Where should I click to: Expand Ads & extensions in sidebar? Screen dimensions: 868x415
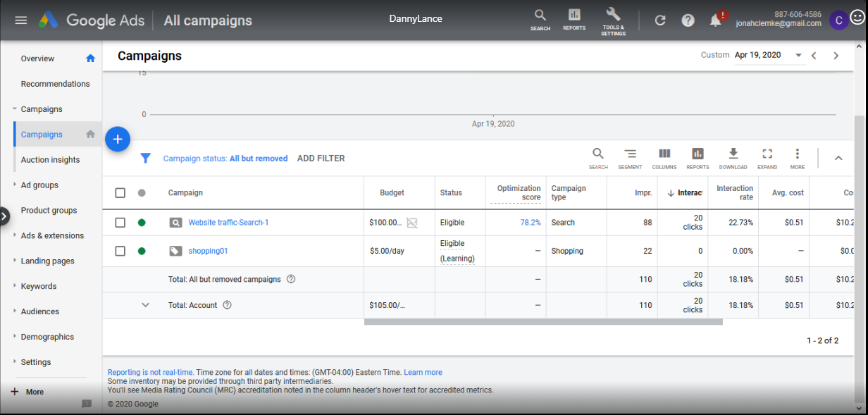click(15, 235)
